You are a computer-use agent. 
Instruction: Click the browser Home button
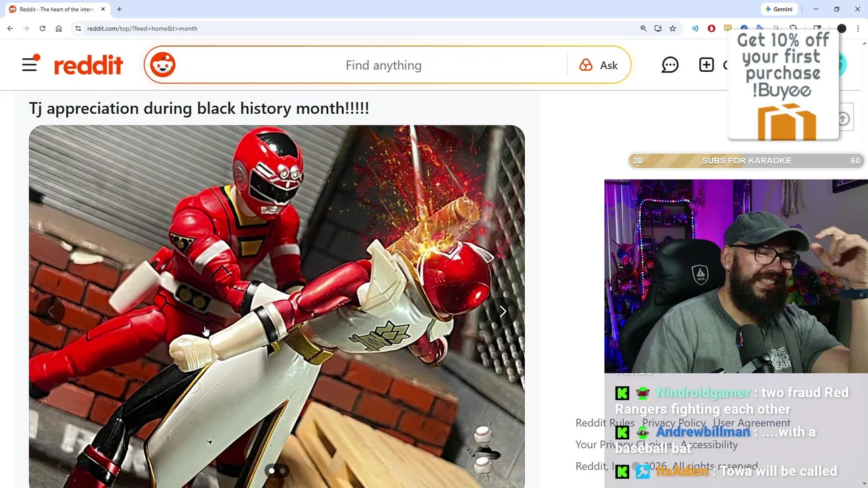[58, 28]
